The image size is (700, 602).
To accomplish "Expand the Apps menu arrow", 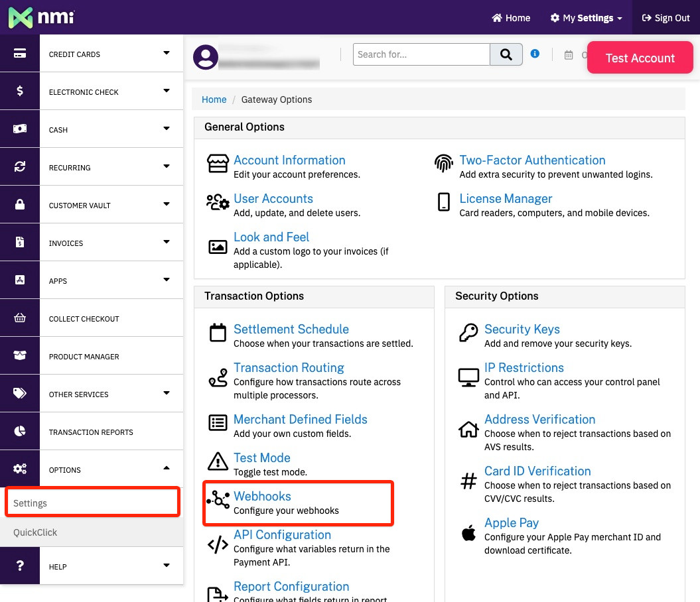I will point(167,280).
